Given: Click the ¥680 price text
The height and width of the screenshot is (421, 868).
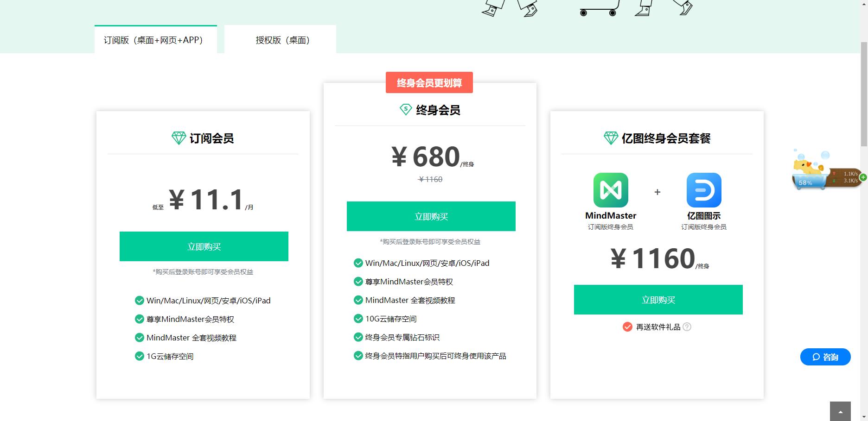Looking at the screenshot, I should point(426,157).
